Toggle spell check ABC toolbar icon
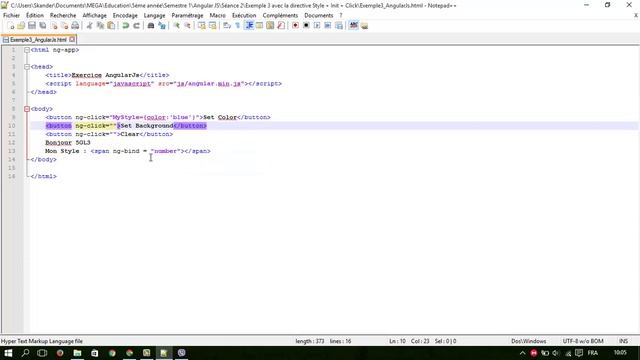The width and height of the screenshot is (640, 360). point(353,26)
